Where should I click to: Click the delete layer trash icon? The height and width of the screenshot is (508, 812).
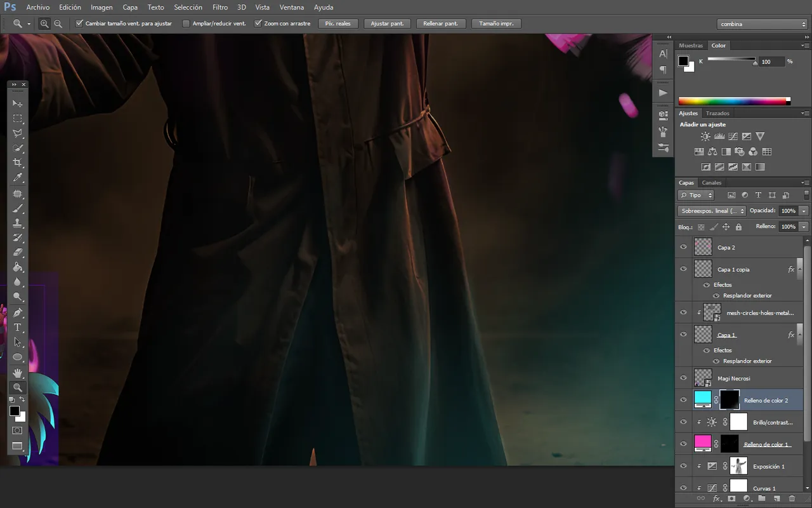pyautogui.click(x=792, y=499)
